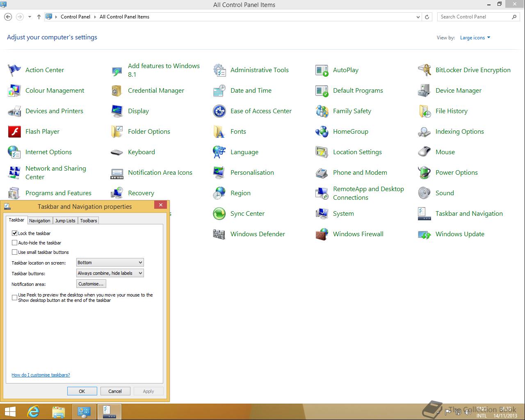Tick the Use Peek preview checkbox
Viewport: 525px width, 420px height.
tap(15, 297)
